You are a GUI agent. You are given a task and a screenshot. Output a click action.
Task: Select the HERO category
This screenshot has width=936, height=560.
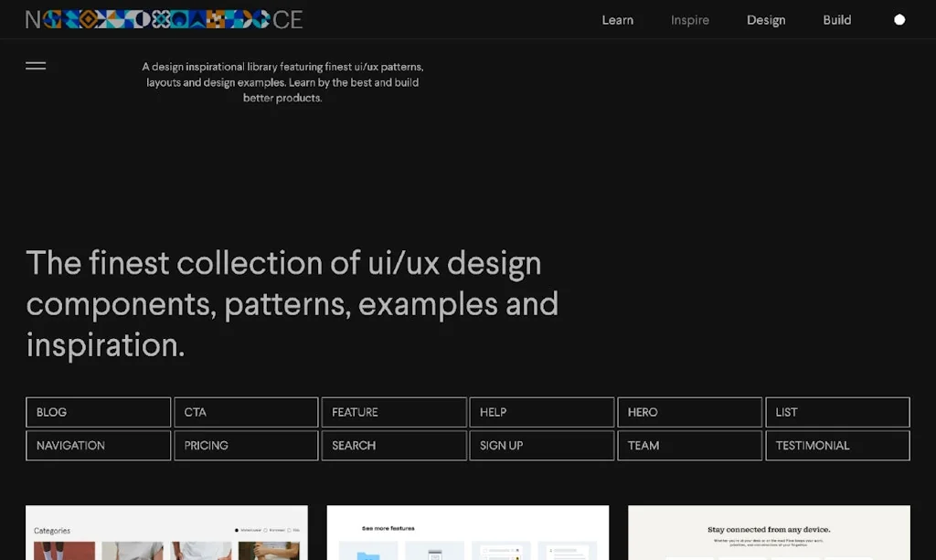689,412
